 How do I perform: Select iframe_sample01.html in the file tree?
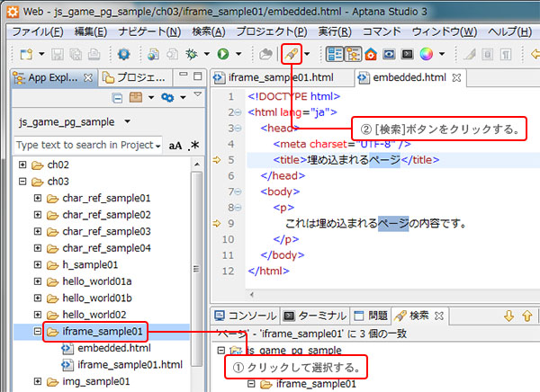pyautogui.click(x=130, y=364)
